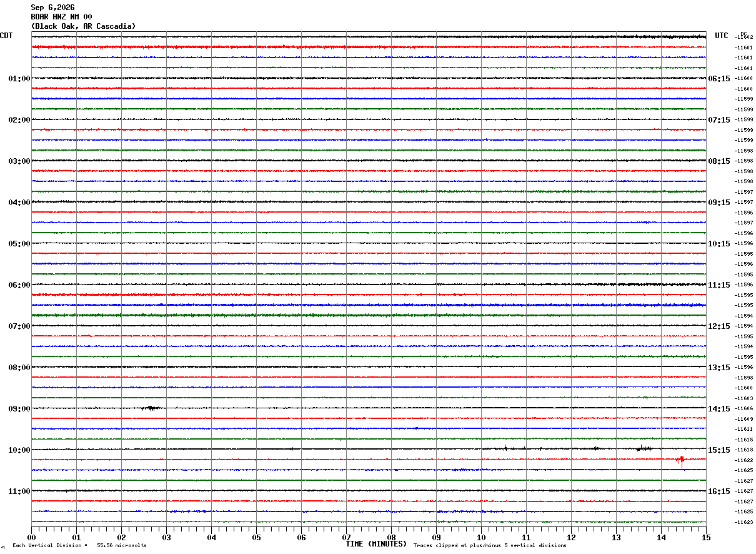
Task: Click the 16:15 UTC row label
Action: (x=719, y=491)
